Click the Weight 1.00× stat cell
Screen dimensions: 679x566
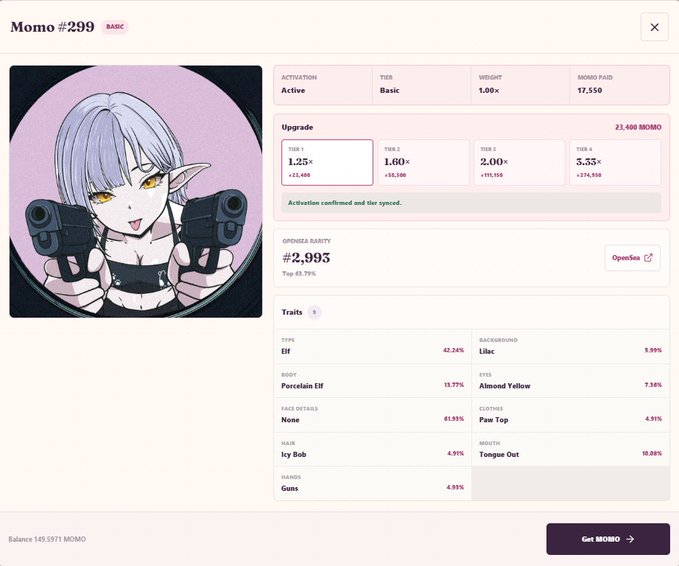click(520, 85)
